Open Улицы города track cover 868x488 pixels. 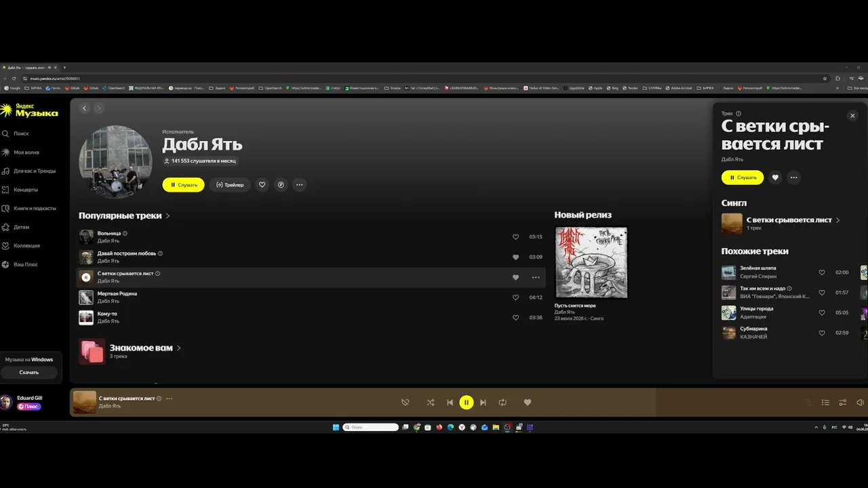point(728,312)
